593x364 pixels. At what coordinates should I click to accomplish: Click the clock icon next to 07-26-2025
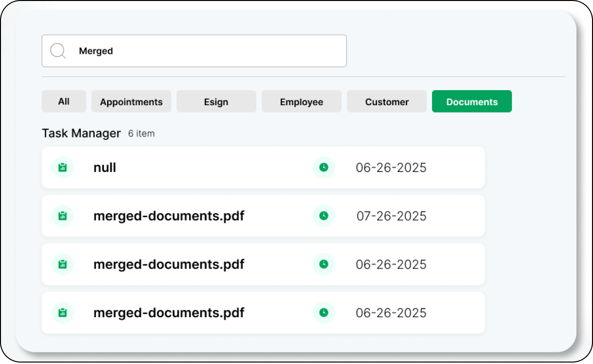pyautogui.click(x=324, y=216)
